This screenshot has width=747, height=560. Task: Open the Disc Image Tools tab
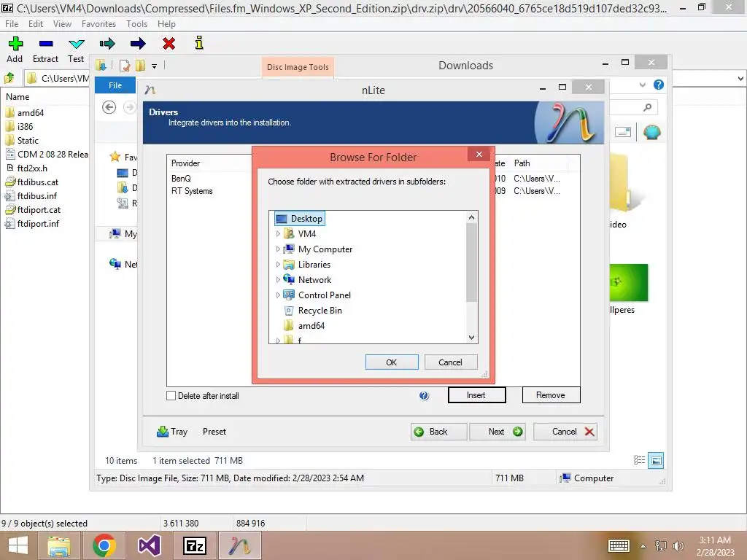(x=298, y=67)
